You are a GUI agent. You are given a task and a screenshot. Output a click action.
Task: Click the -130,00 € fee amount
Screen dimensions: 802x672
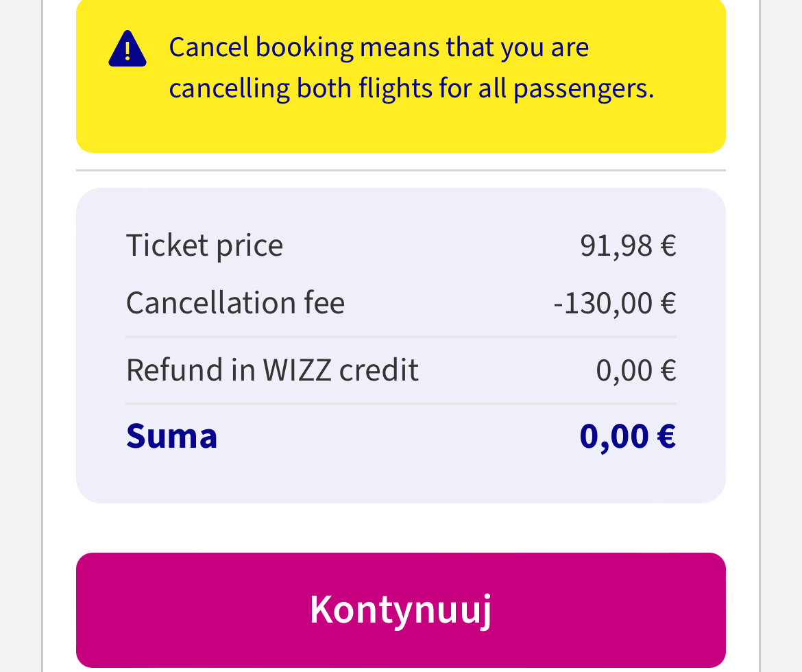pyautogui.click(x=615, y=303)
